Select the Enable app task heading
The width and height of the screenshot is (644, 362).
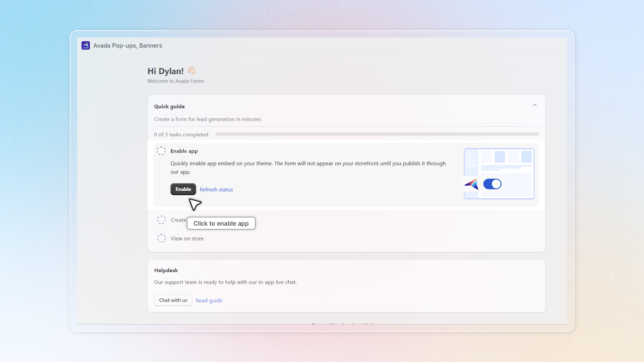pos(184,151)
